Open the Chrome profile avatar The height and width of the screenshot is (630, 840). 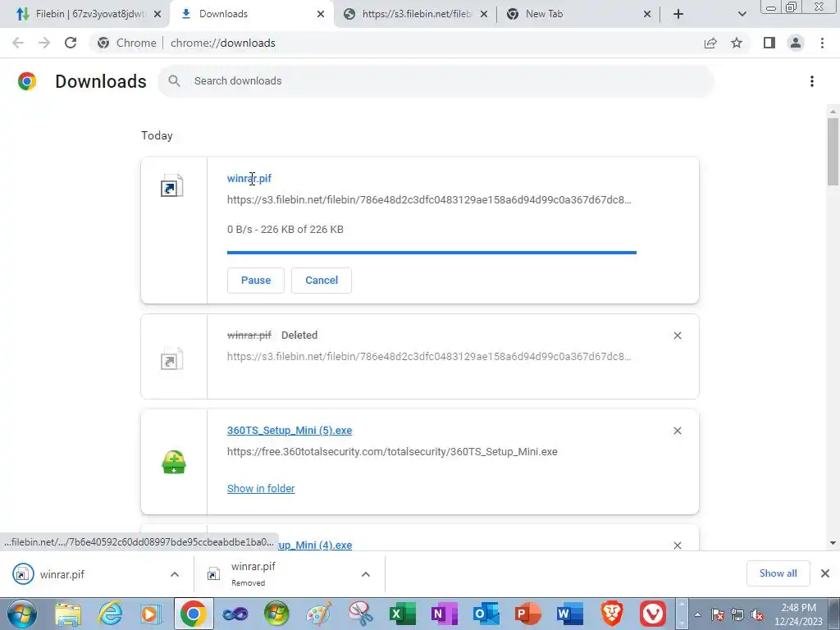(x=796, y=43)
